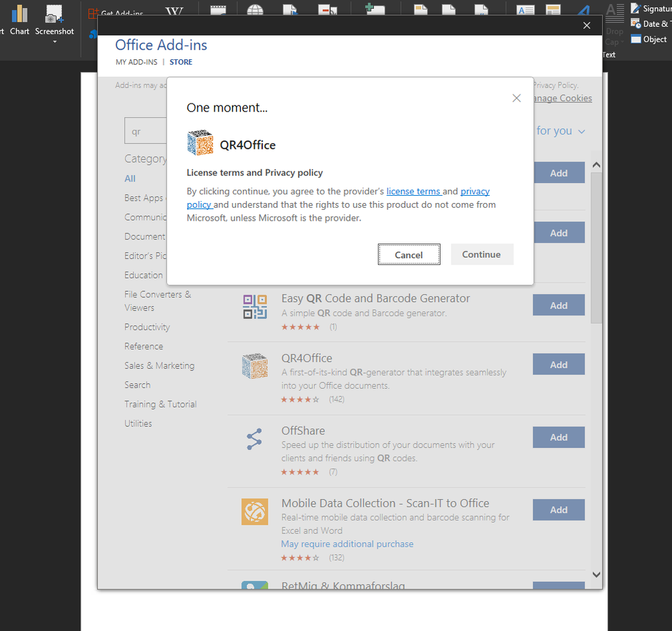The width and height of the screenshot is (672, 631).
Task: Open the Manage Cookies link
Action: tap(563, 98)
